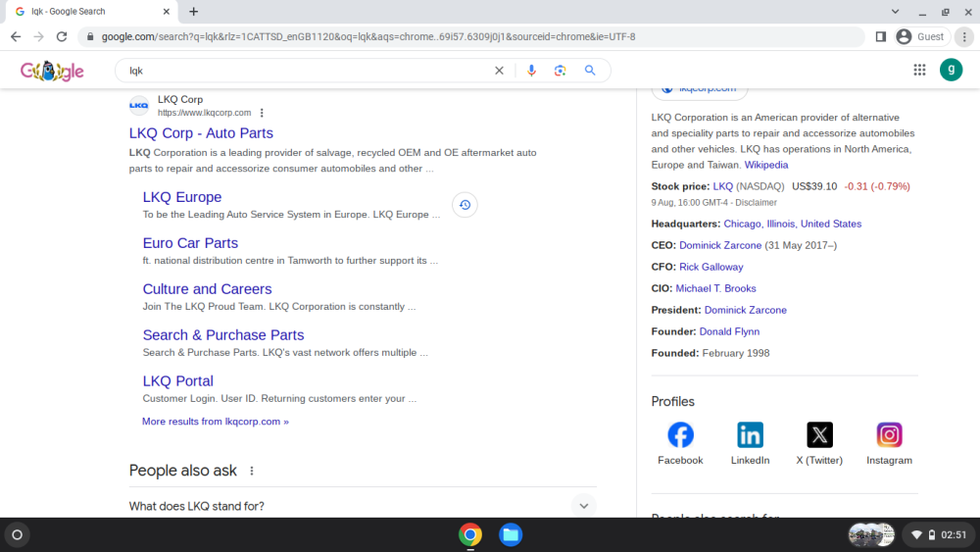Expand What does LKQ stand for
Image resolution: width=980 pixels, height=552 pixels.
(x=363, y=506)
